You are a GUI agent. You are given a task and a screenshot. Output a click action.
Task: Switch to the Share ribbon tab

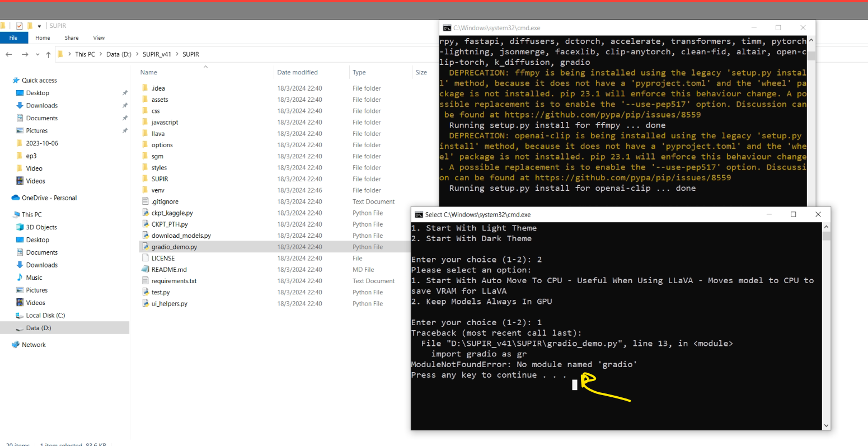tap(72, 38)
